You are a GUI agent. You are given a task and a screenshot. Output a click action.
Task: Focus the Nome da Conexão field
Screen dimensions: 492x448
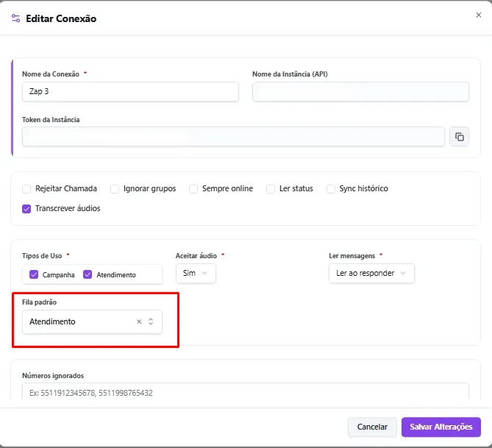(x=130, y=92)
